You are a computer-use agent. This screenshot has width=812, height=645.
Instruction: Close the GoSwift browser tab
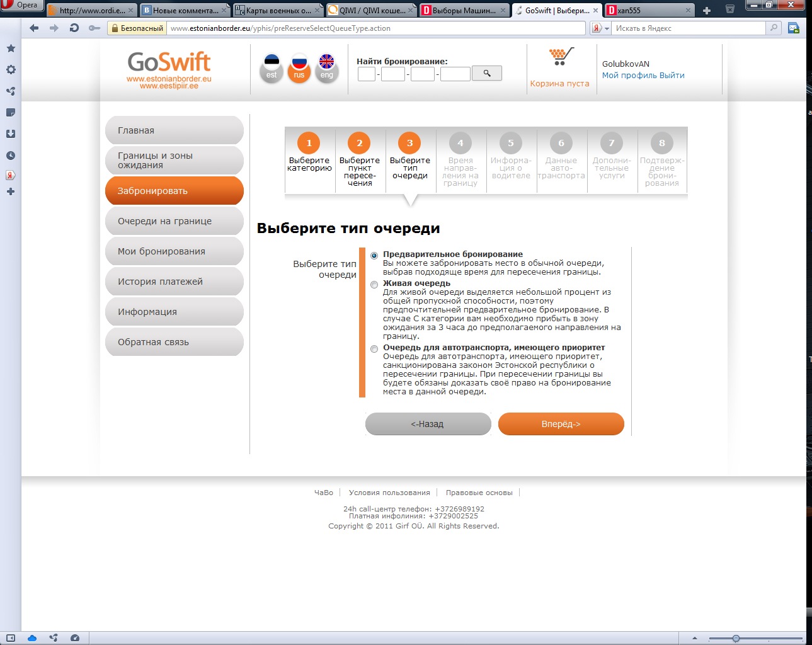595,11
